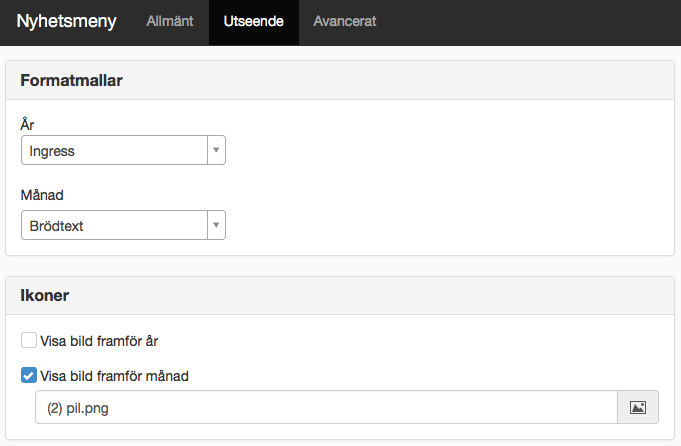The image size is (681, 446).
Task: Click the '(2) pil.png' image field
Action: tap(326, 407)
